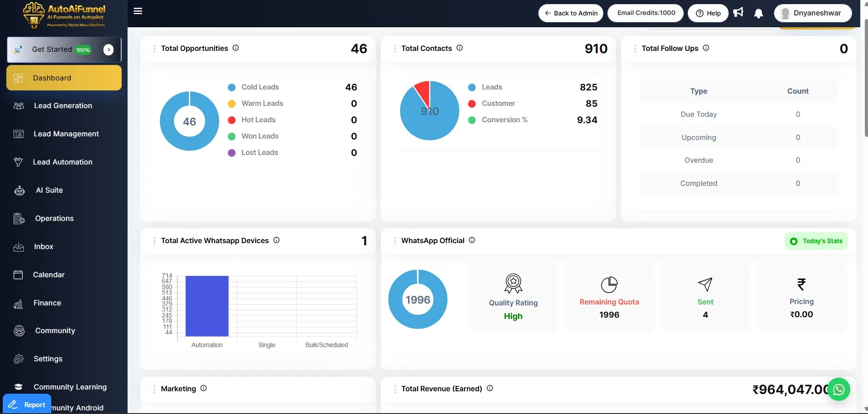The height and width of the screenshot is (414, 868).
Task: Toggle the Cold Leads legend dot
Action: (x=232, y=87)
